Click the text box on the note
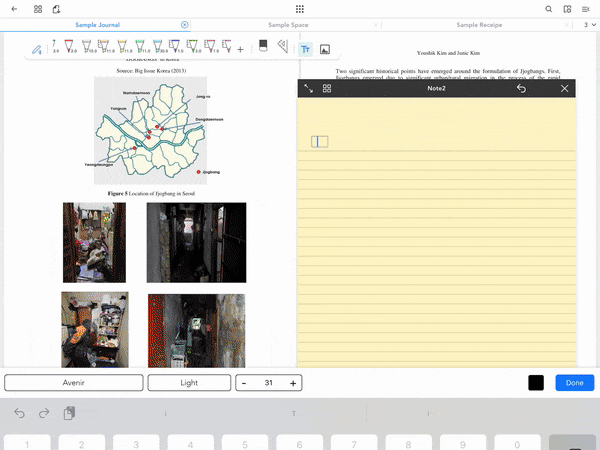 coord(320,142)
